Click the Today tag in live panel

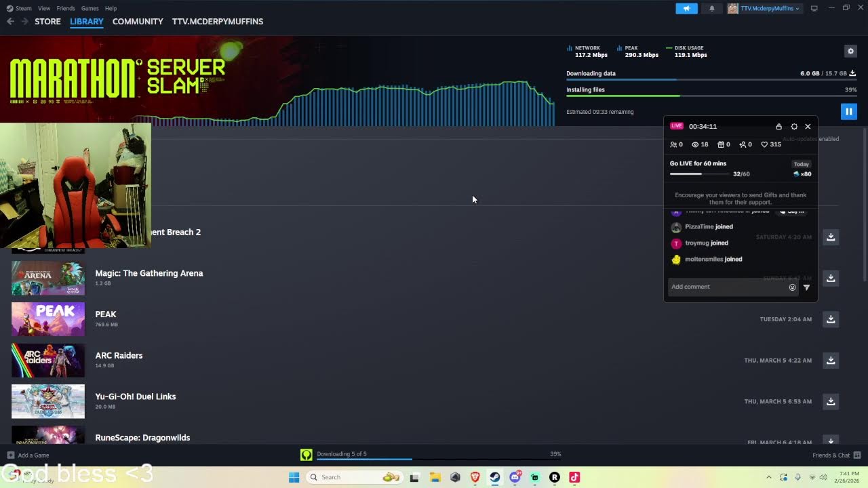coord(802,164)
